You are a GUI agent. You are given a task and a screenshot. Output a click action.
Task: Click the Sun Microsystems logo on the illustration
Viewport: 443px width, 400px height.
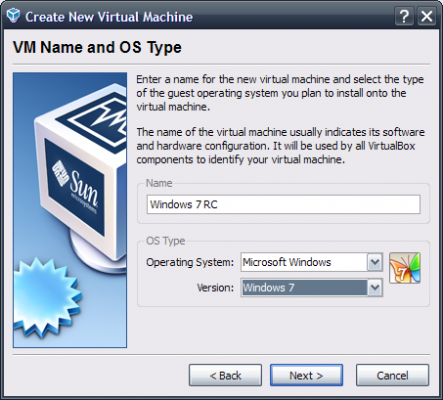(76, 187)
